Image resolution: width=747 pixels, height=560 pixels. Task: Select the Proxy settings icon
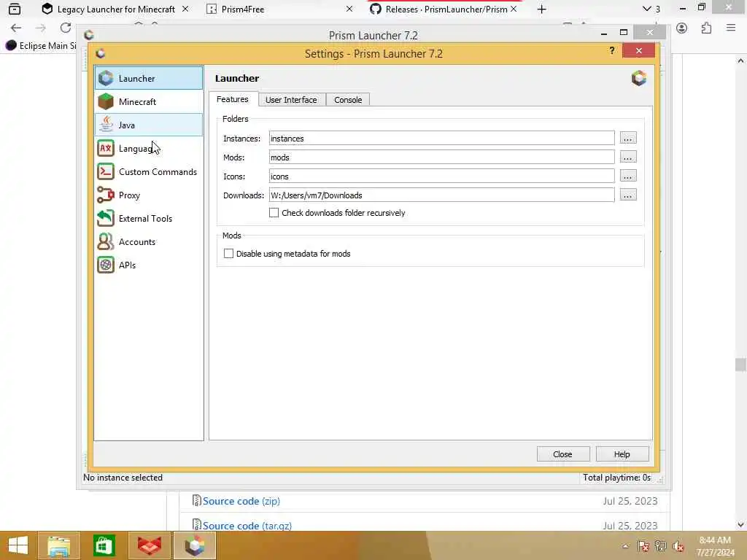pos(106,195)
